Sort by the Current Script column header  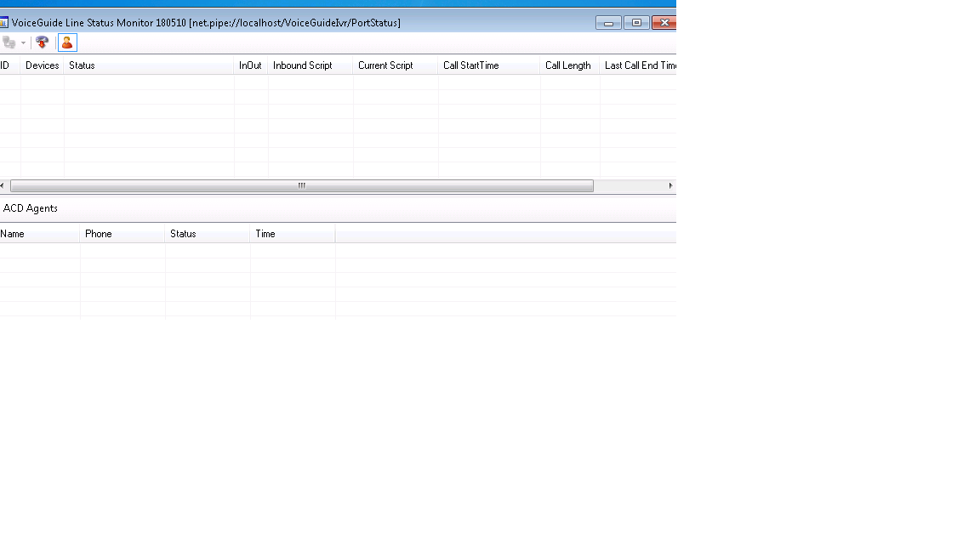coord(395,65)
